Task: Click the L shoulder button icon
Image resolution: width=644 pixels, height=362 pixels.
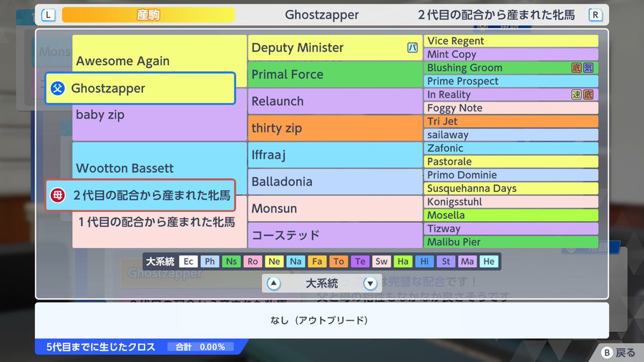Action: coord(48,15)
